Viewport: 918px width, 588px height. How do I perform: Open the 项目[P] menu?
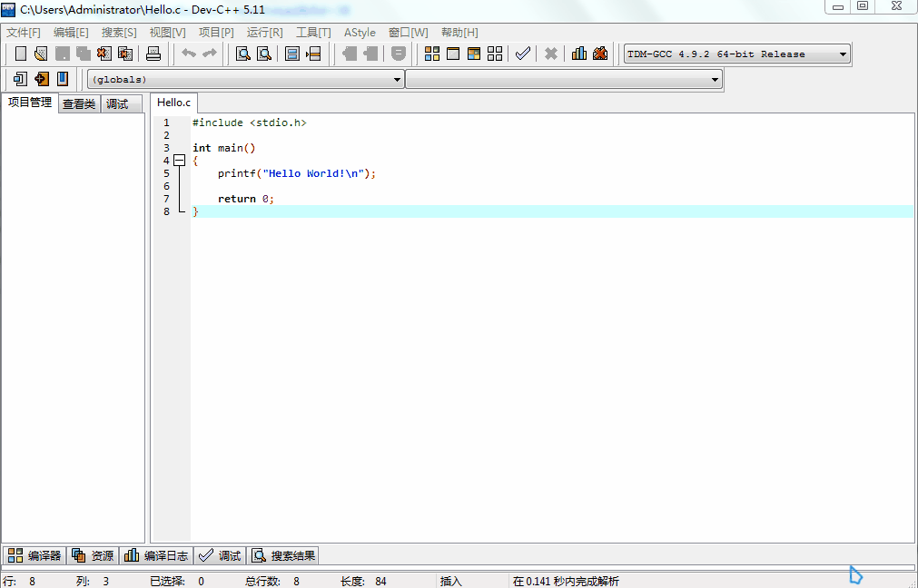coord(216,33)
